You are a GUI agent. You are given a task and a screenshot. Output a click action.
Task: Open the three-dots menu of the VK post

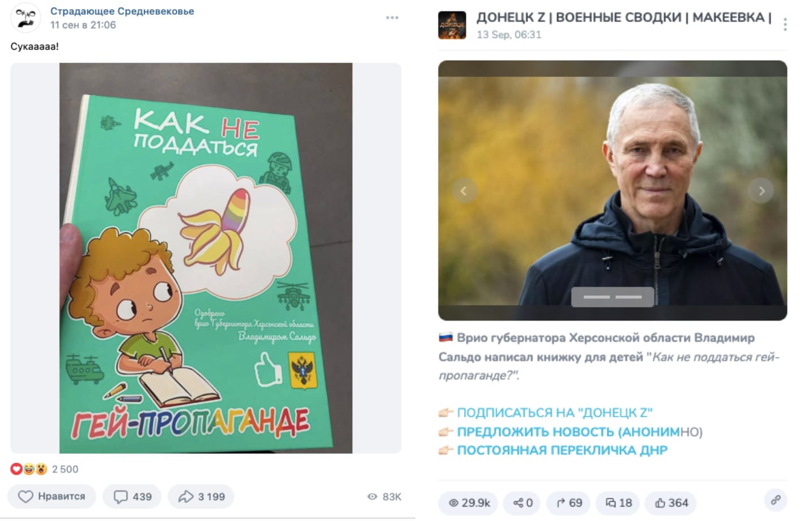tap(392, 18)
